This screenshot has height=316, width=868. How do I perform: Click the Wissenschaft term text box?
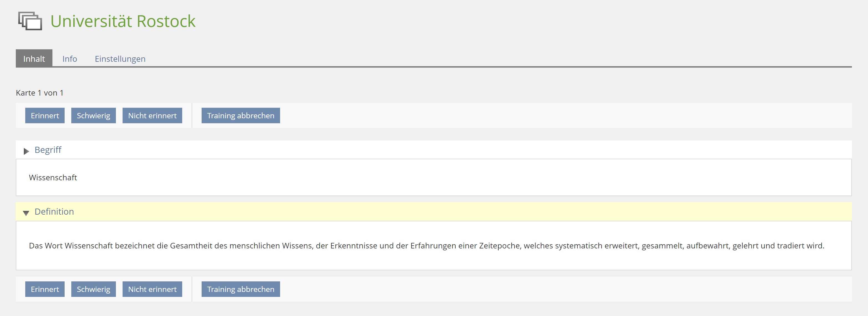point(434,177)
